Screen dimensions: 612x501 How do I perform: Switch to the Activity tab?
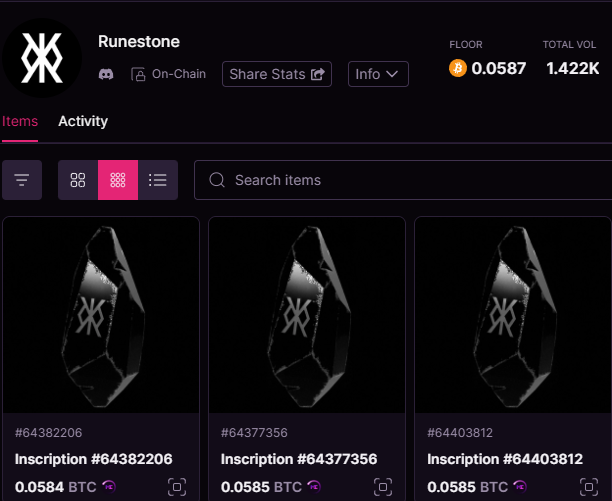[83, 121]
